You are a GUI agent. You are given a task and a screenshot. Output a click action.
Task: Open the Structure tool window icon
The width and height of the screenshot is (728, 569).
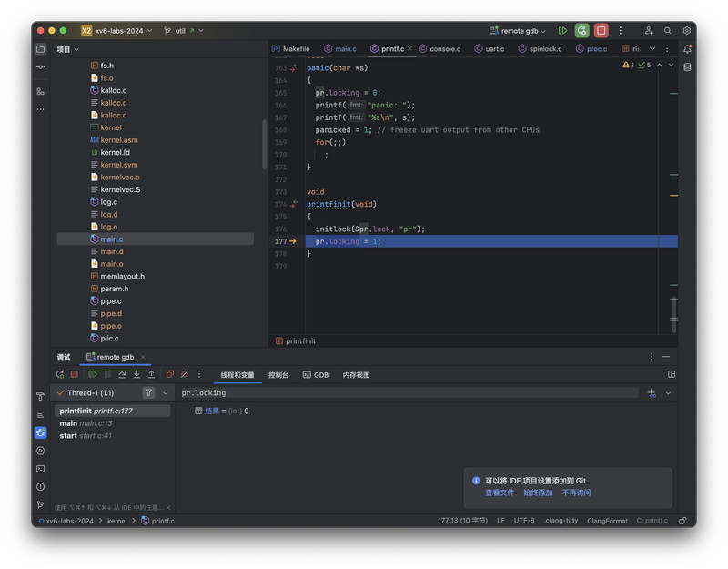[40, 92]
